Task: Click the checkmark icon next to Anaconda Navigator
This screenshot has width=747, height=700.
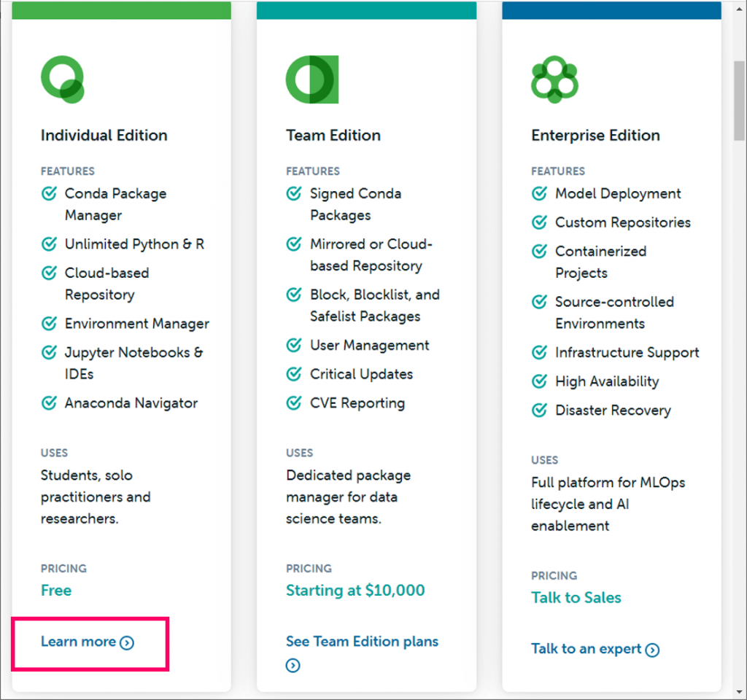Action: [49, 402]
